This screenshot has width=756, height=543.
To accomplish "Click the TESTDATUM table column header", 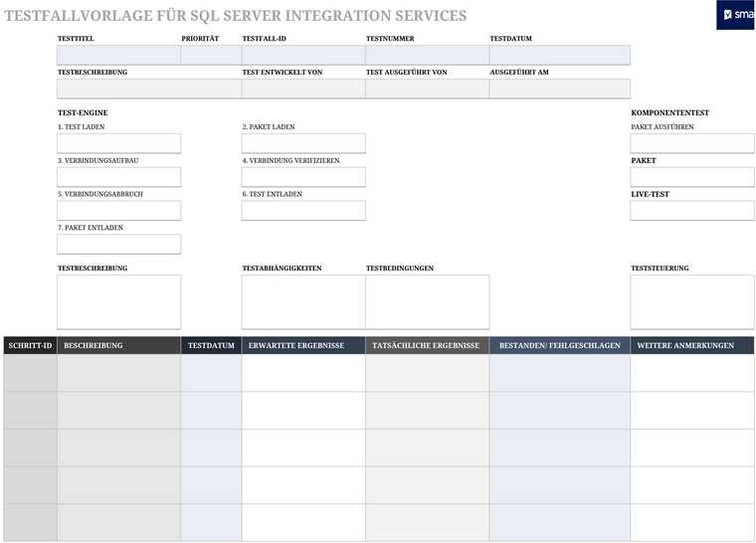I will click(211, 345).
